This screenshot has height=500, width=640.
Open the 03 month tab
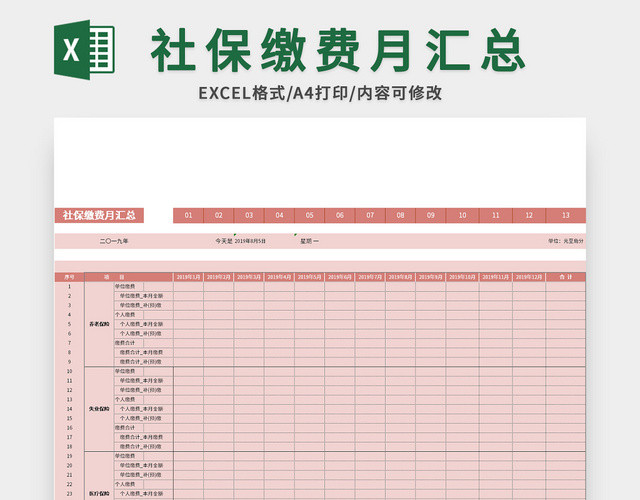coord(249,215)
